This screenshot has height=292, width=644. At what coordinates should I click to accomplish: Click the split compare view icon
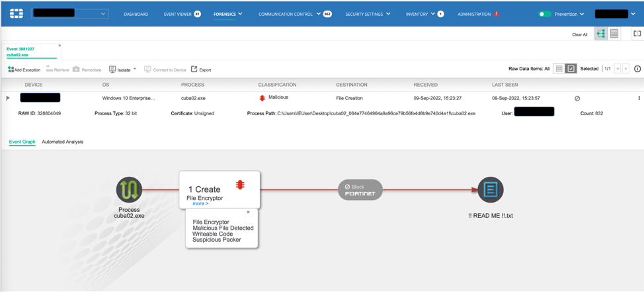click(x=637, y=34)
